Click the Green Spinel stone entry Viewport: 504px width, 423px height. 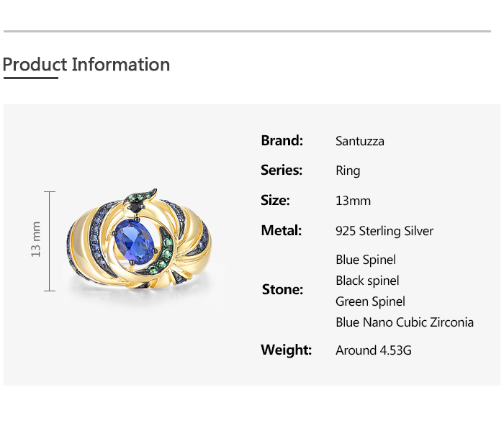coord(370,301)
